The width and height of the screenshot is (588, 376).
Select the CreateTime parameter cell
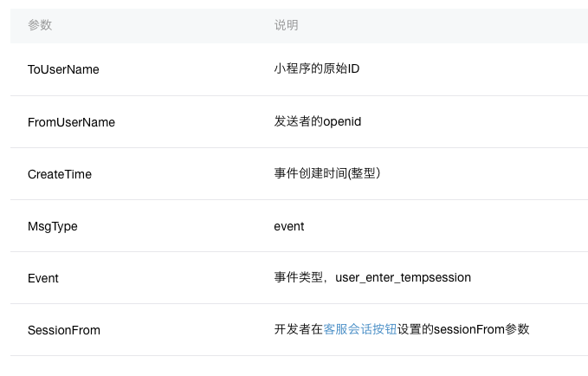point(60,174)
